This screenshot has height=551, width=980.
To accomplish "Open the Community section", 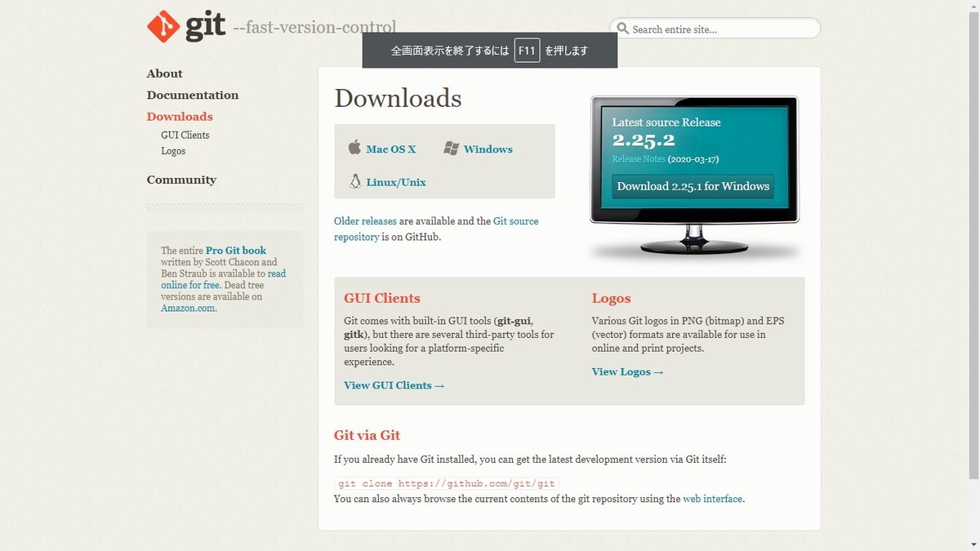I will [181, 180].
